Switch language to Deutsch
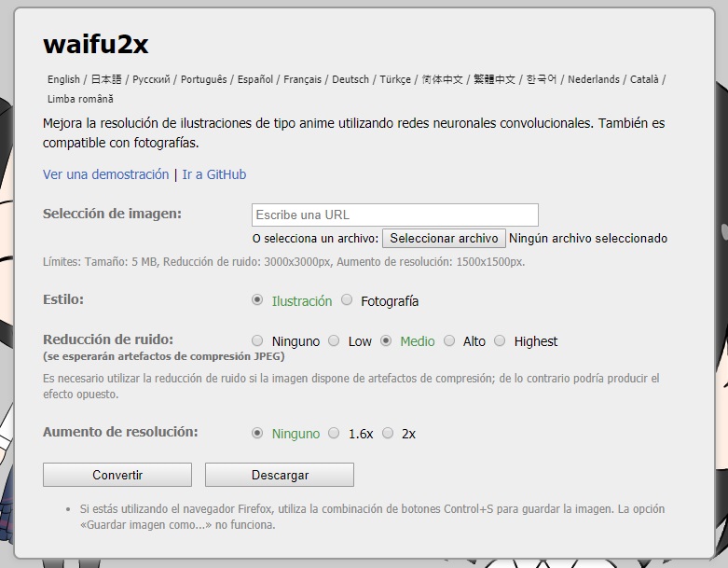Viewport: 728px width, 568px height. 350,79
